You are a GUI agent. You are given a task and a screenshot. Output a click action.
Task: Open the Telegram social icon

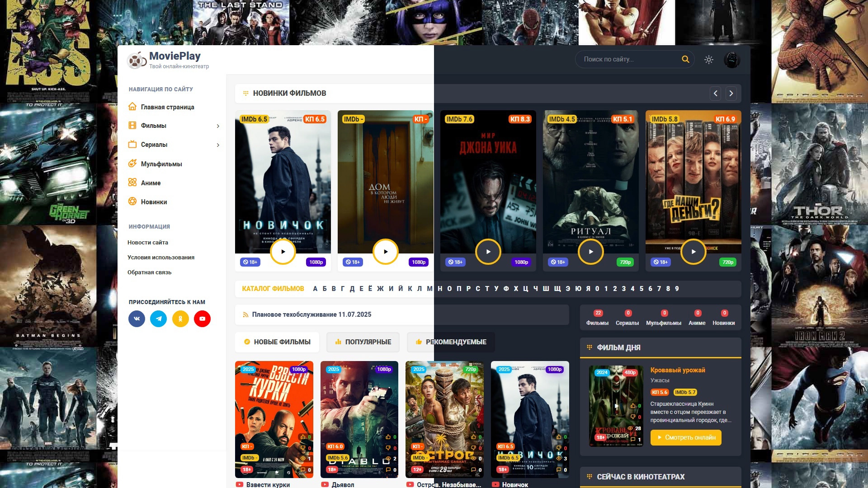(158, 319)
